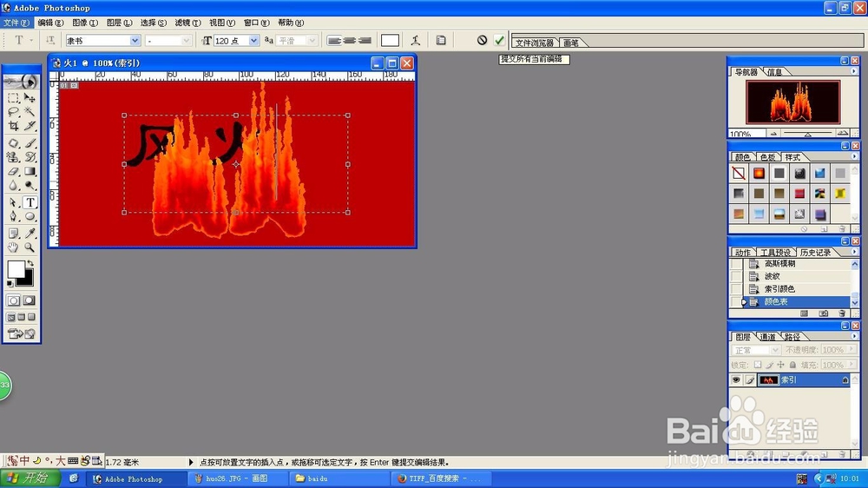Switch to the 通道 tab
Image resolution: width=868 pixels, height=488 pixels.
click(767, 337)
